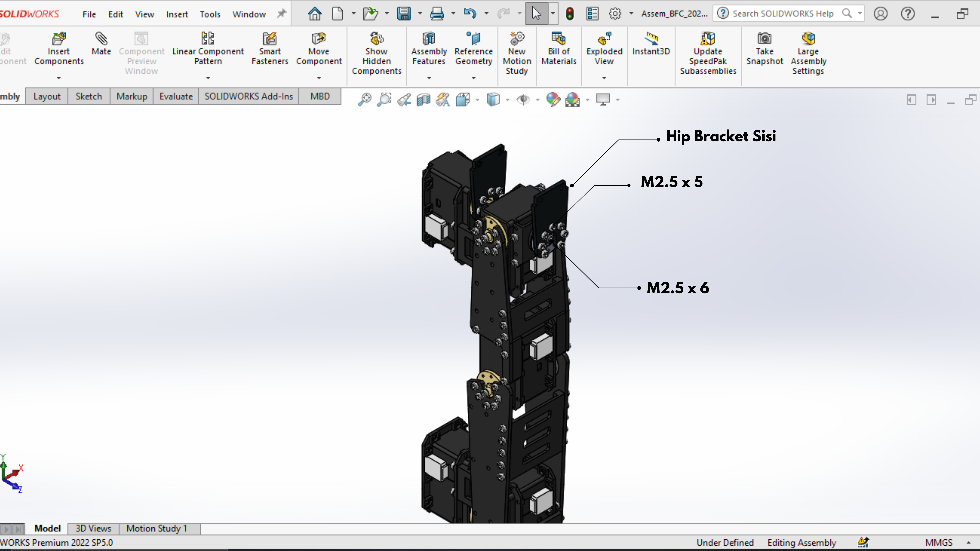980x551 pixels.
Task: Open the 3D Views tab
Action: coord(93,529)
